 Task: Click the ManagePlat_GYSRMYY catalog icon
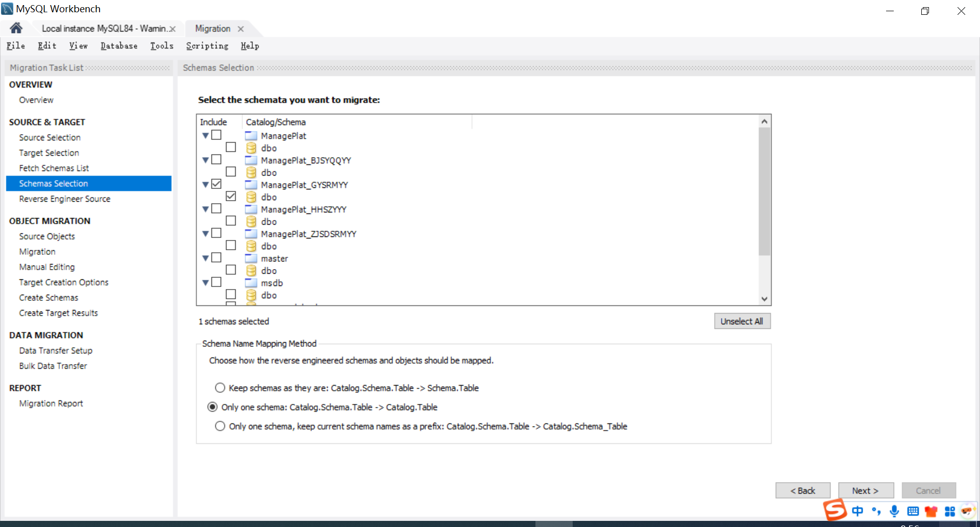click(251, 184)
